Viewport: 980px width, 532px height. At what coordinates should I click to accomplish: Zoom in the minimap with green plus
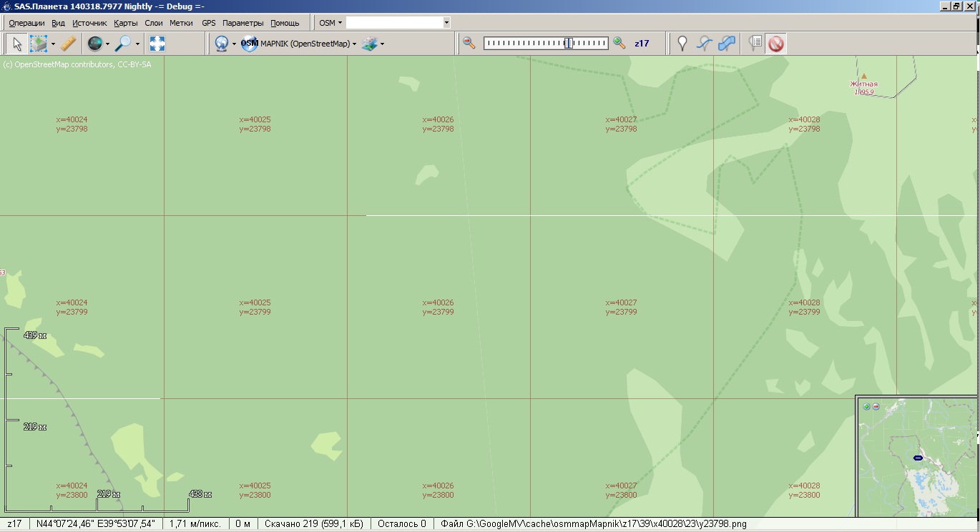tap(866, 406)
